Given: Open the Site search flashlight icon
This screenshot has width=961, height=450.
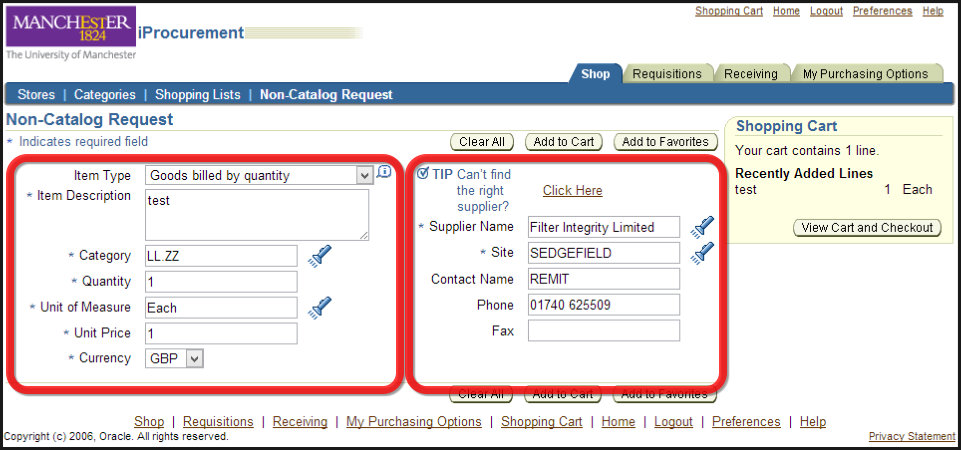Looking at the screenshot, I should point(702,253).
